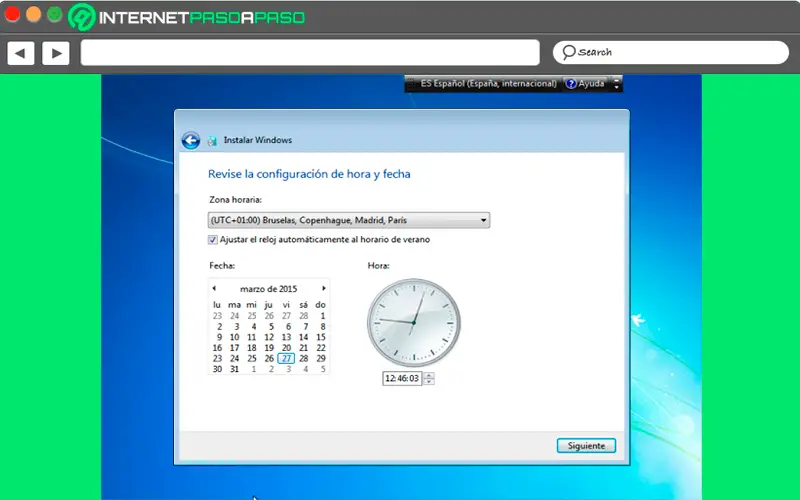Select day 13 in the calendar
The image size is (800, 500).
[x=286, y=337]
